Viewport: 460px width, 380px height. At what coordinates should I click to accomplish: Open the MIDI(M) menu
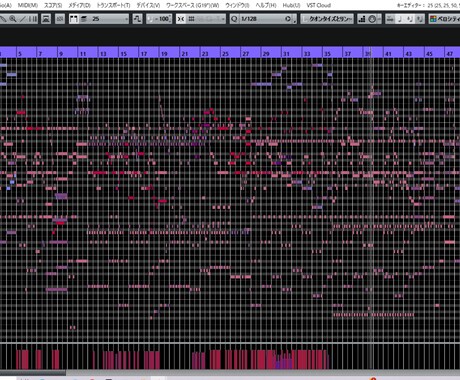28,5
